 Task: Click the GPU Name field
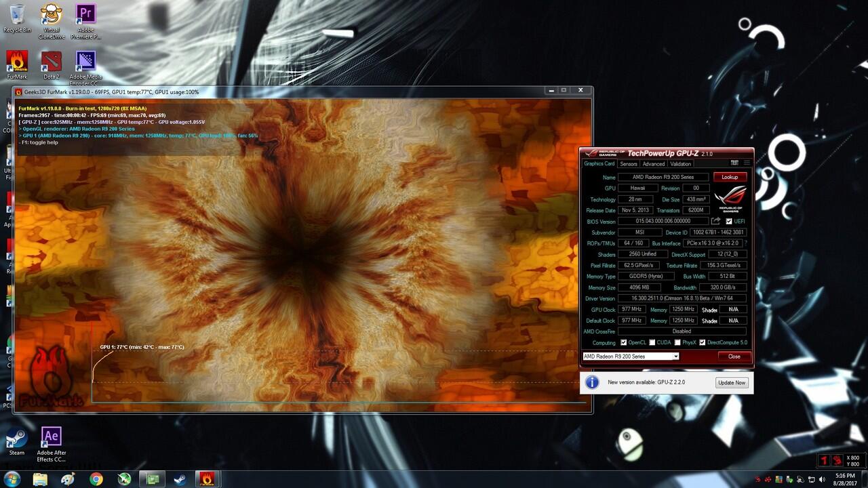click(663, 177)
